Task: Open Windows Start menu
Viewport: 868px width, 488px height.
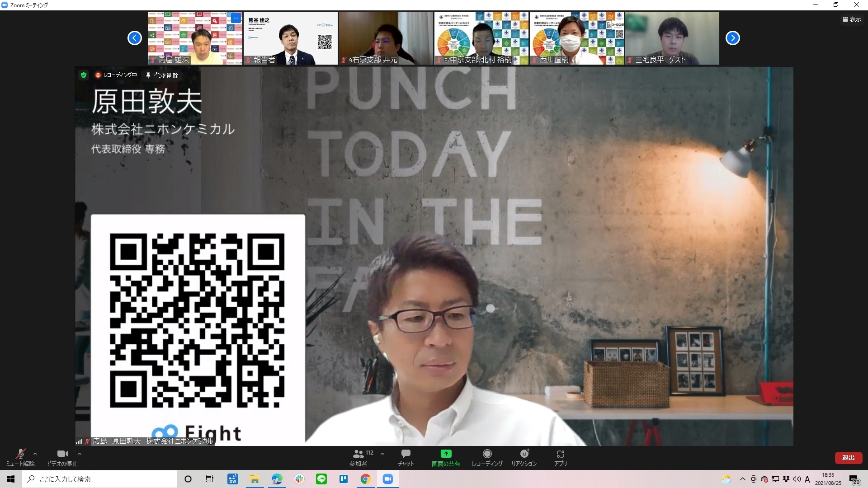Action: tap(11, 479)
